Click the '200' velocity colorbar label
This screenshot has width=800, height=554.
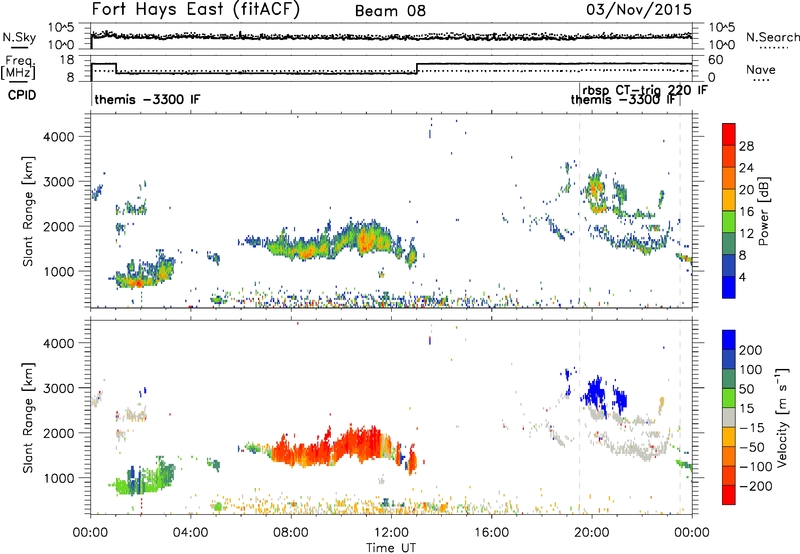point(751,350)
